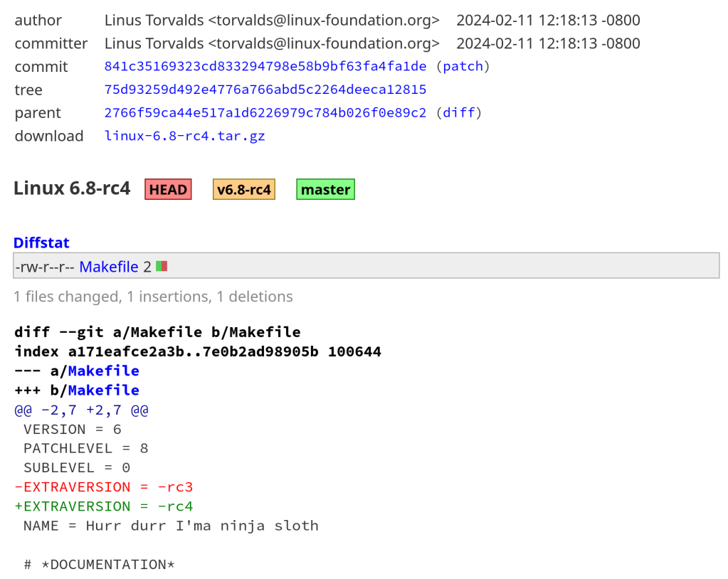
Task: Select the orange v6.8-rc4 tag badge
Action: [x=243, y=190]
